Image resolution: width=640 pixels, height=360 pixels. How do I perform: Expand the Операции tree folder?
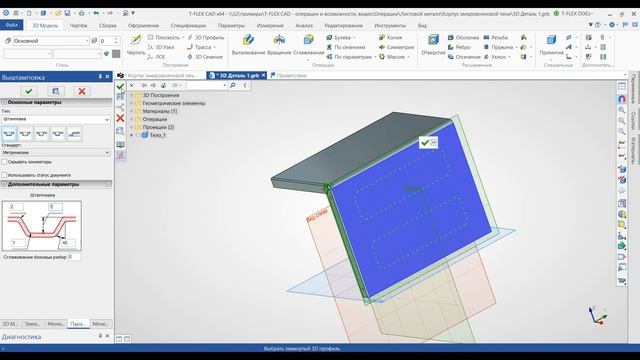pos(131,119)
